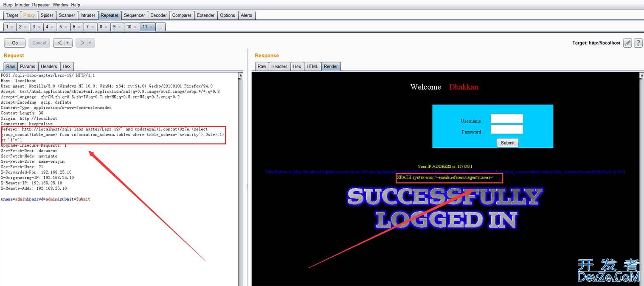Image resolution: width=644 pixels, height=286 pixels.
Task: Send the request with Go button
Action: click(15, 43)
